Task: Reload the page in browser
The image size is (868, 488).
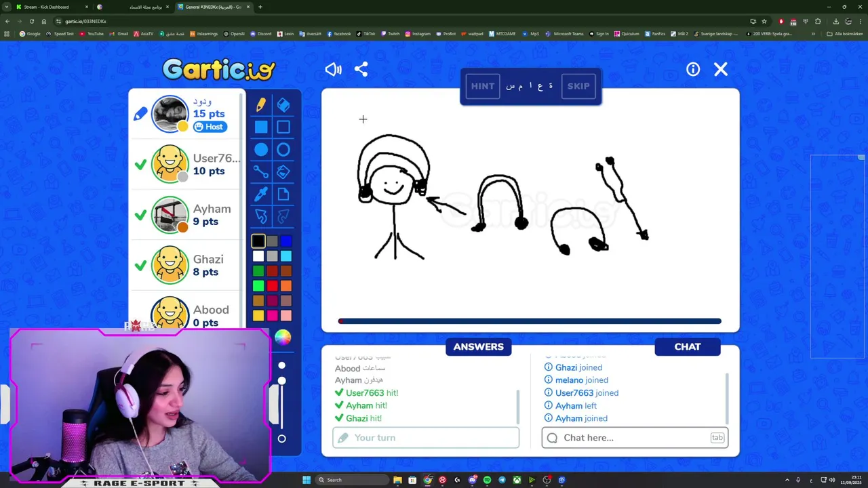Action: (31, 21)
